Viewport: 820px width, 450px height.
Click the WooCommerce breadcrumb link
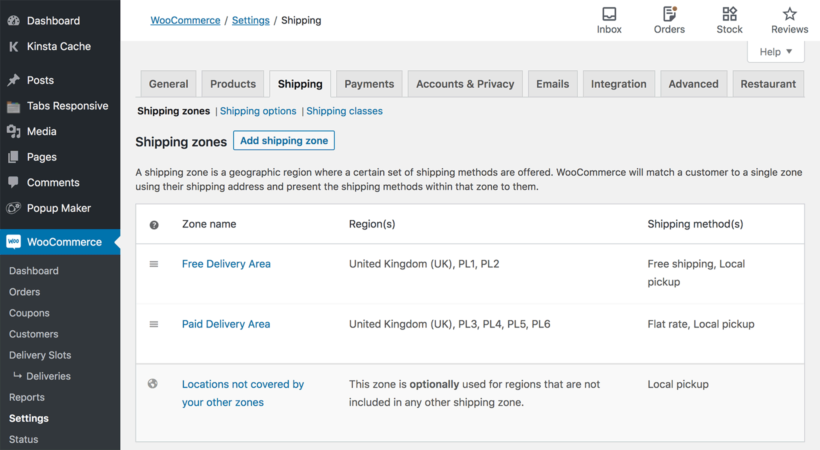tap(185, 20)
